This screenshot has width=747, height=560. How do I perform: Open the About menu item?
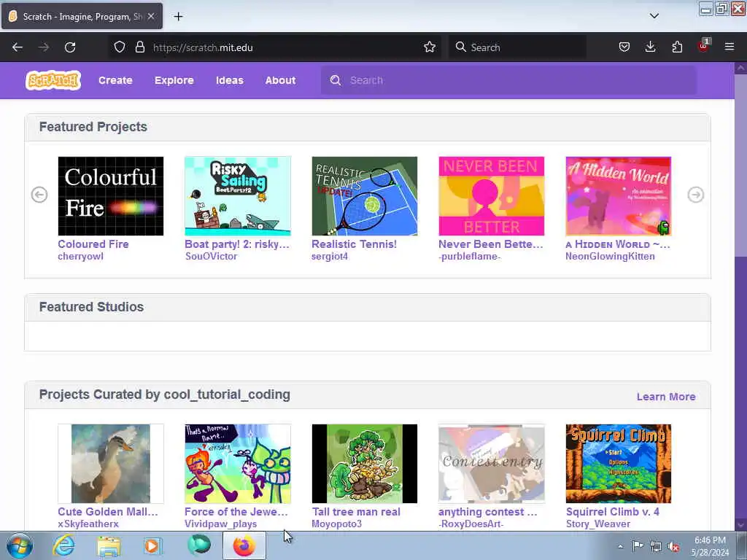click(280, 80)
